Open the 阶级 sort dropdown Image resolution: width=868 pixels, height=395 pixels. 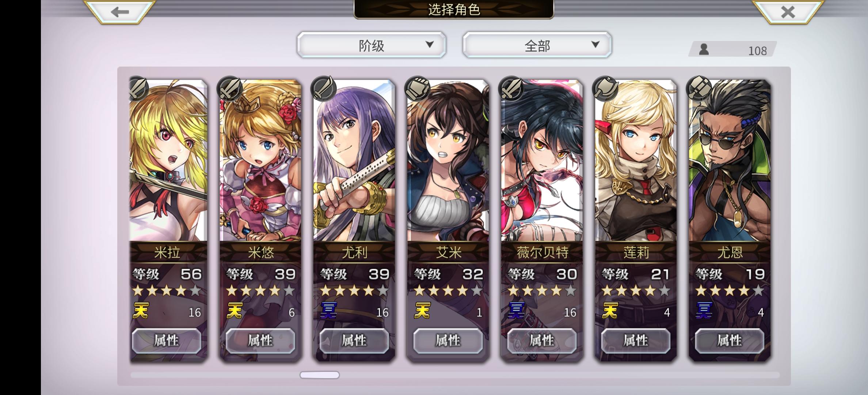[x=372, y=45]
